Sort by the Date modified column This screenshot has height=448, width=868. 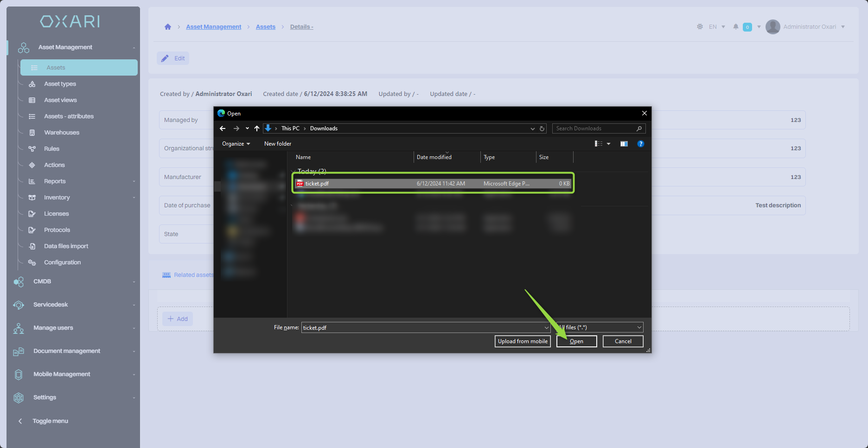pyautogui.click(x=434, y=157)
